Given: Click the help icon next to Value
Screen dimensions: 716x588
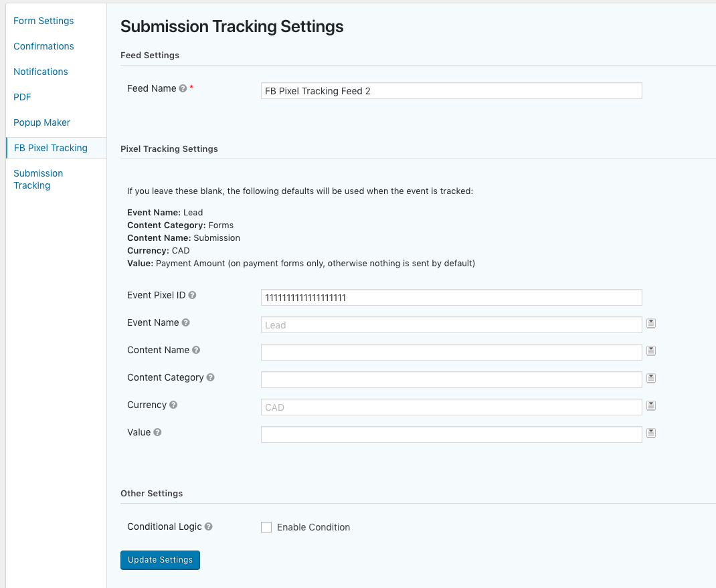Looking at the screenshot, I should [x=157, y=432].
